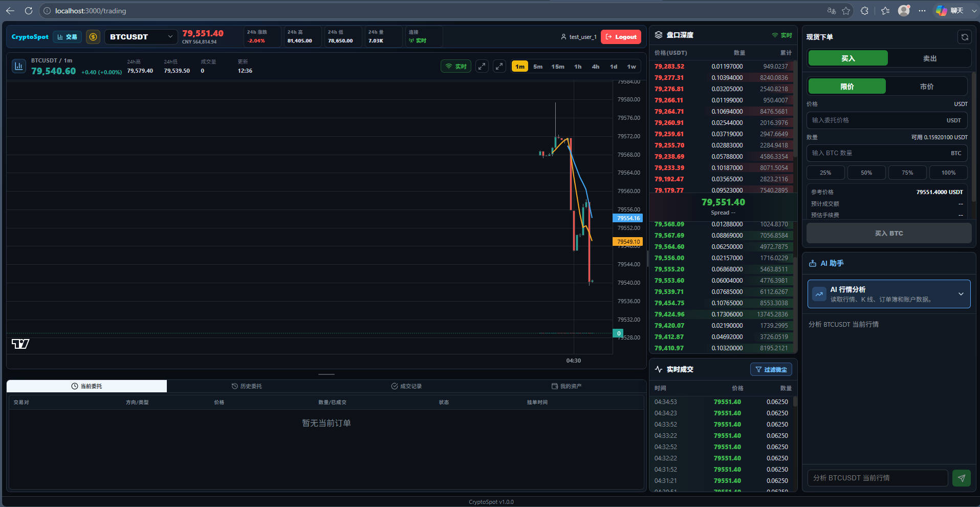Log out with the Logout button
This screenshot has width=980, height=507.
tap(621, 37)
